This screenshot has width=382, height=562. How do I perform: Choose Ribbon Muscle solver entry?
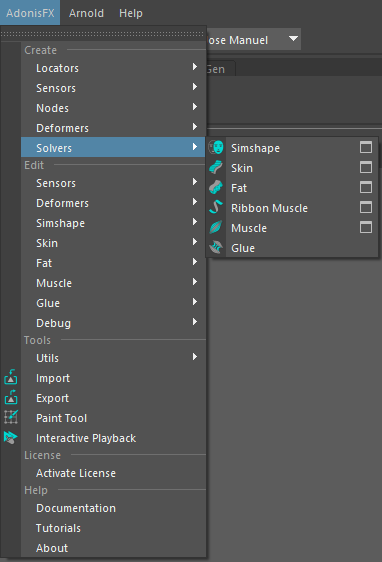[292, 207]
